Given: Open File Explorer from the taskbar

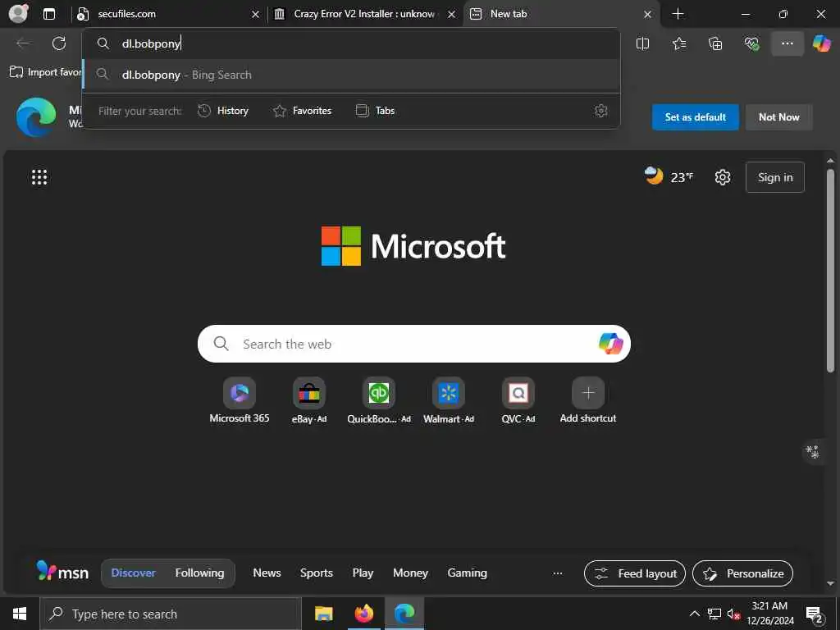Looking at the screenshot, I should [323, 614].
